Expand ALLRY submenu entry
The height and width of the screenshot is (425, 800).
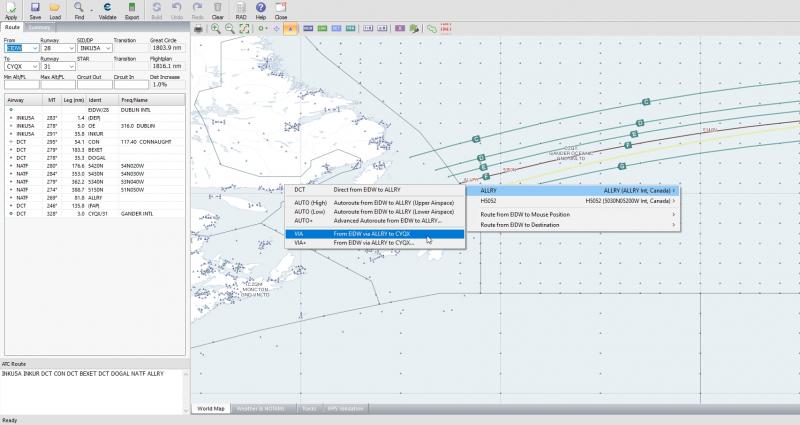pyautogui.click(x=574, y=190)
